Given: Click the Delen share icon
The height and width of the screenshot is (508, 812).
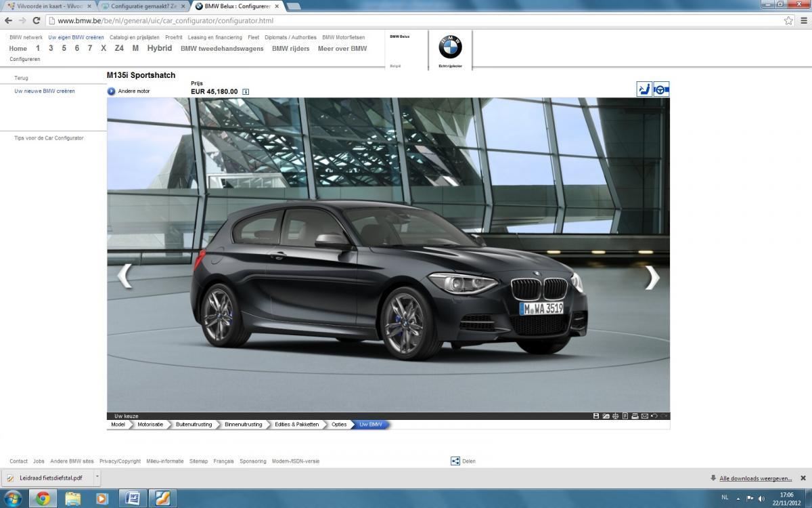Looking at the screenshot, I should [455, 461].
